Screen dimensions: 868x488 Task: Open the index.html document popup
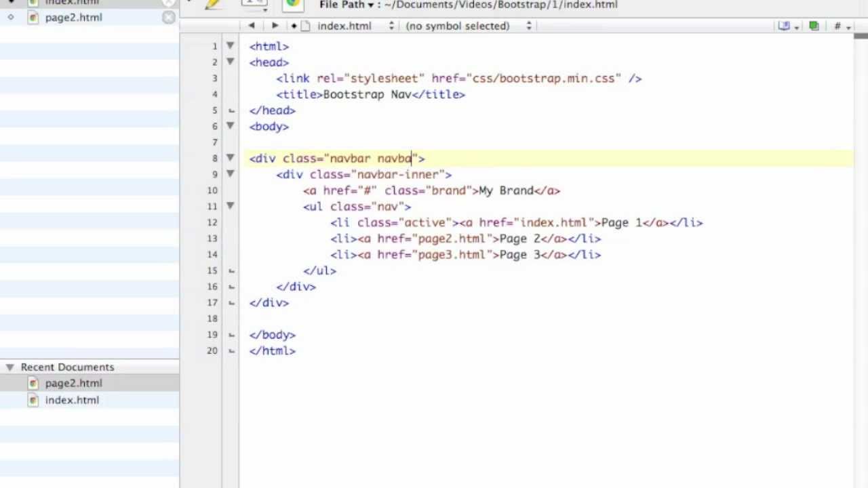356,26
